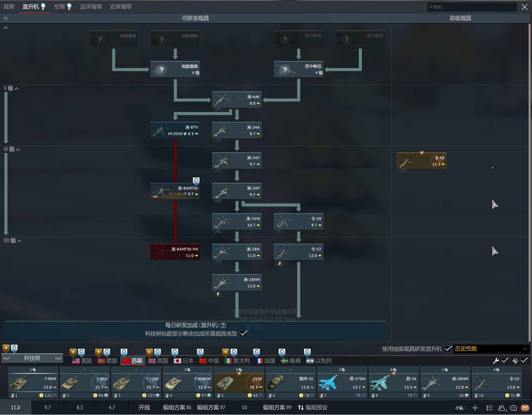This screenshot has height=415, width=532.
Task: Open the squad member list icon
Action: [x=489, y=408]
